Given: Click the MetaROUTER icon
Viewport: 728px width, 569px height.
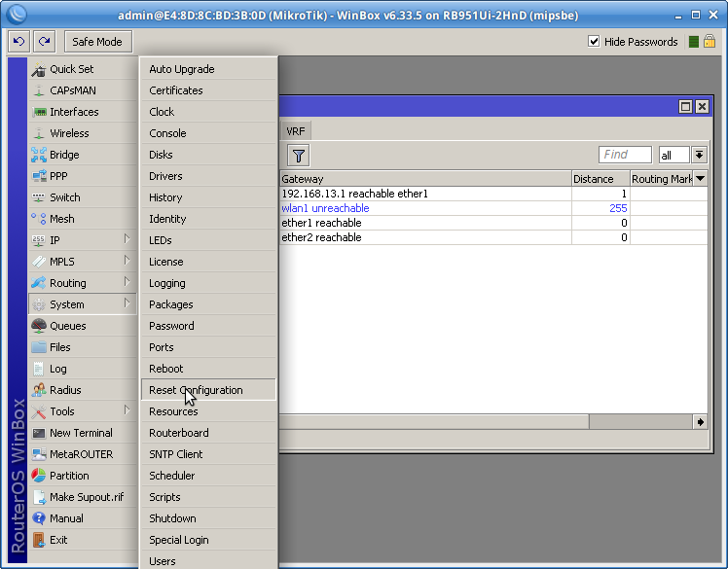Looking at the screenshot, I should pos(39,454).
